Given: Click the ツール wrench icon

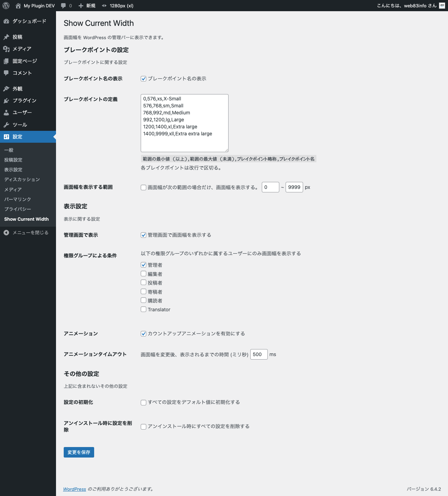Looking at the screenshot, I should click(6, 125).
